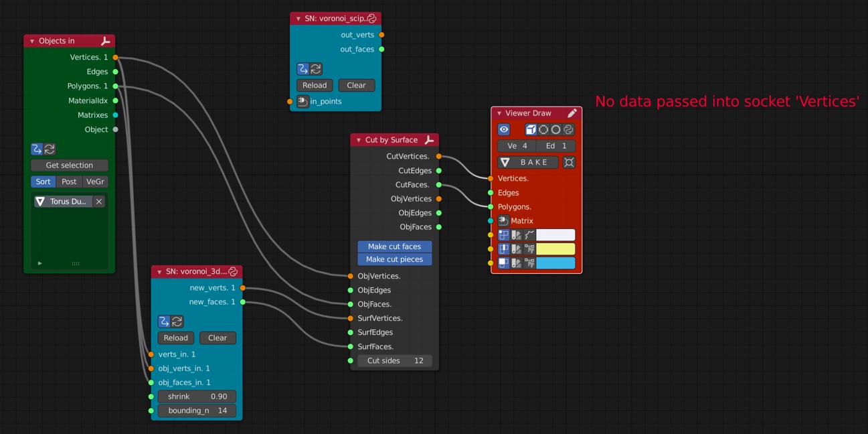Toggle the arrow path icon in SN: voronoi_scip
The image size is (868, 434).
pyautogui.click(x=303, y=69)
